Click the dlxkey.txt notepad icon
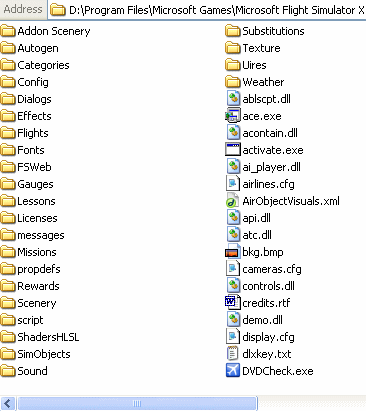Viewport: 366px width, 411px height. pos(233,354)
